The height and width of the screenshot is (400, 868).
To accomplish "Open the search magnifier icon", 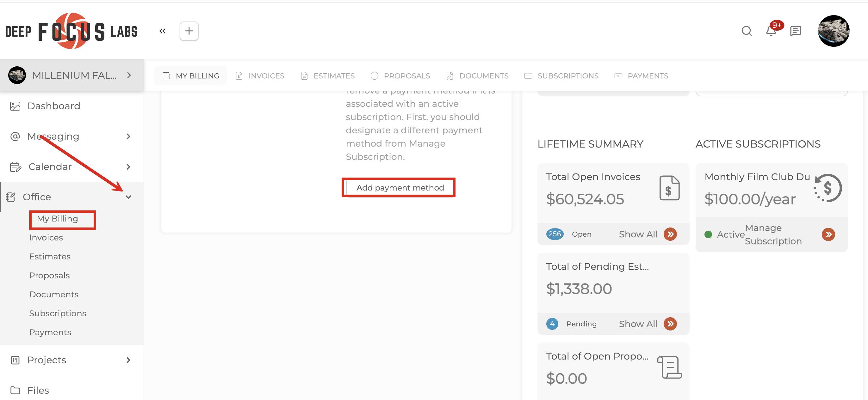I will [x=746, y=31].
